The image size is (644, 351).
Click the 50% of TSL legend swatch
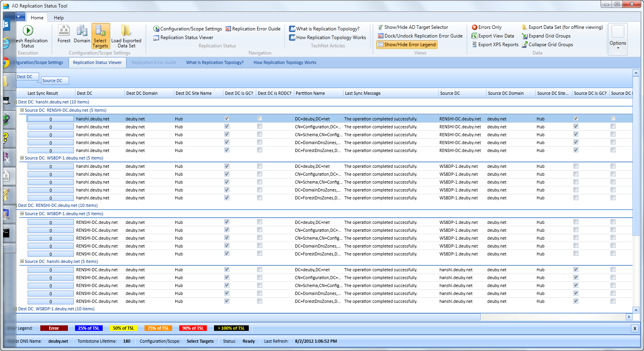124,328
